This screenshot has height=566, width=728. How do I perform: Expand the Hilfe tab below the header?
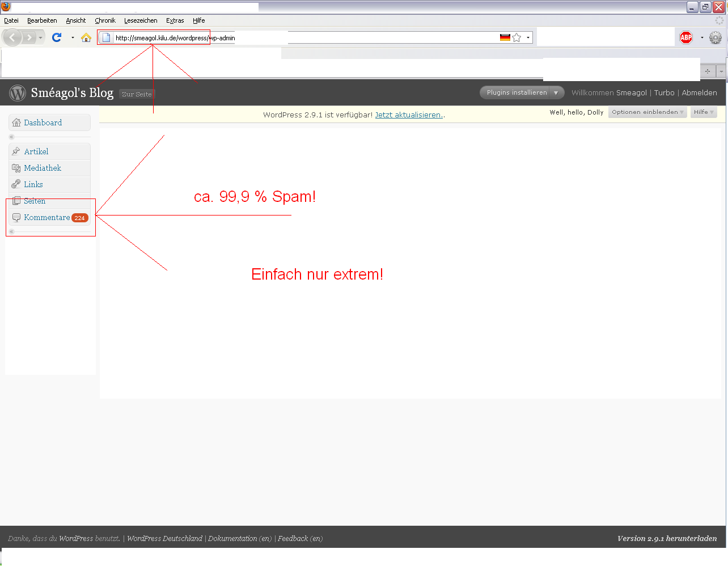tap(704, 112)
